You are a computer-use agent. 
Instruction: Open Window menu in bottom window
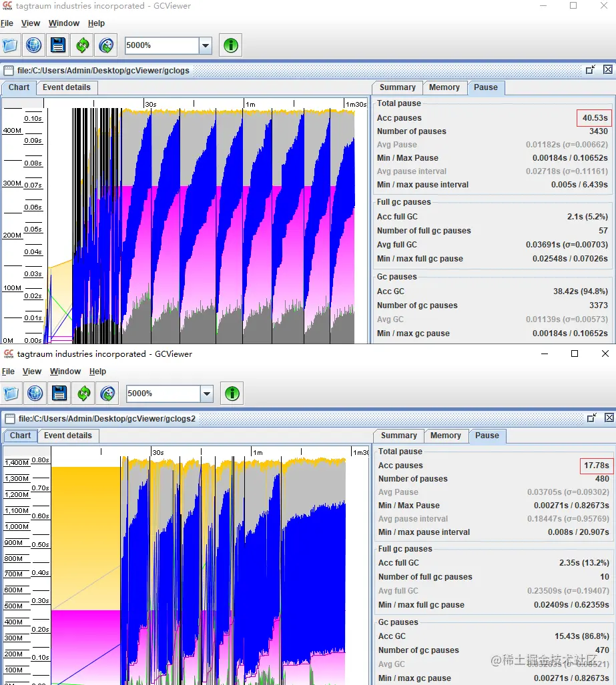point(65,372)
